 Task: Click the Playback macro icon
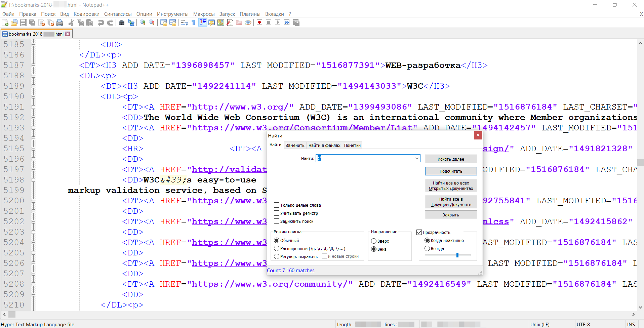278,23
